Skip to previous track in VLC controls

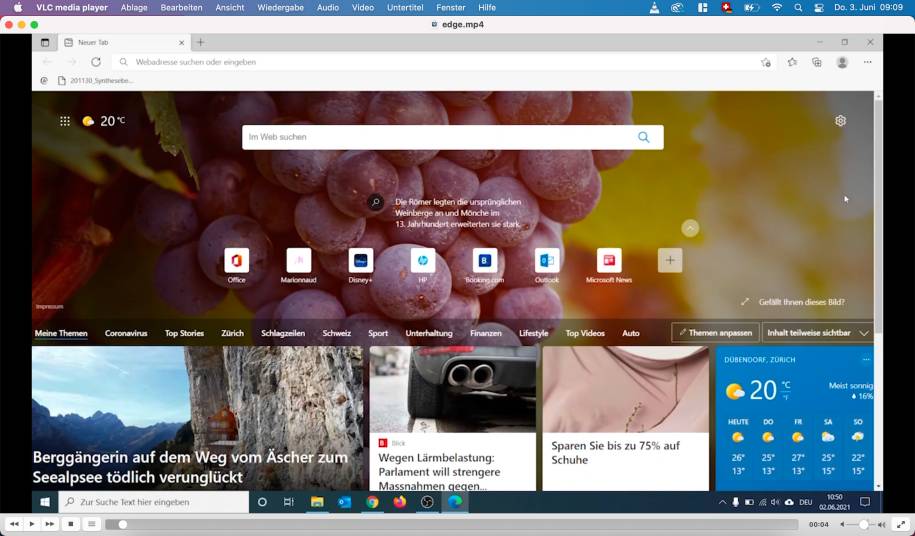14,524
